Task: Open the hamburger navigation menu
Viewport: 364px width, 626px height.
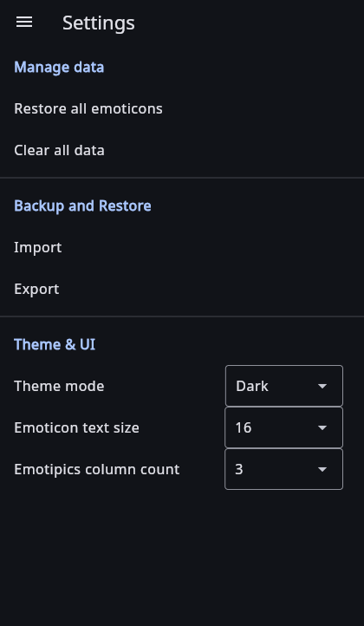Action: [x=24, y=23]
